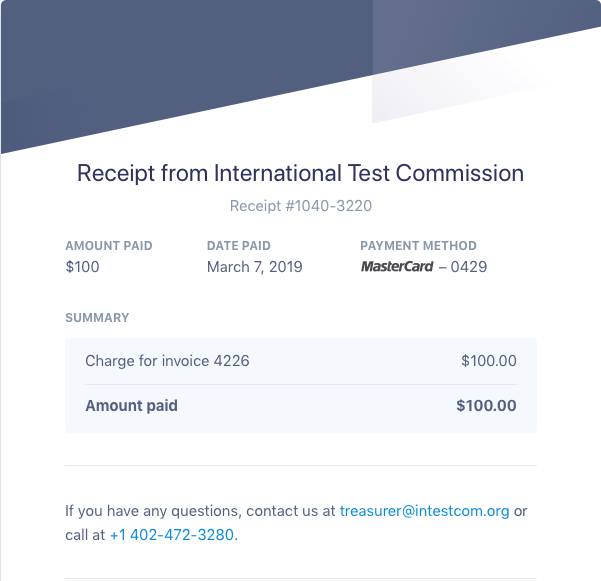The width and height of the screenshot is (601, 581).
Task: Click the Receipt #1040-3220 number
Action: click(300, 206)
